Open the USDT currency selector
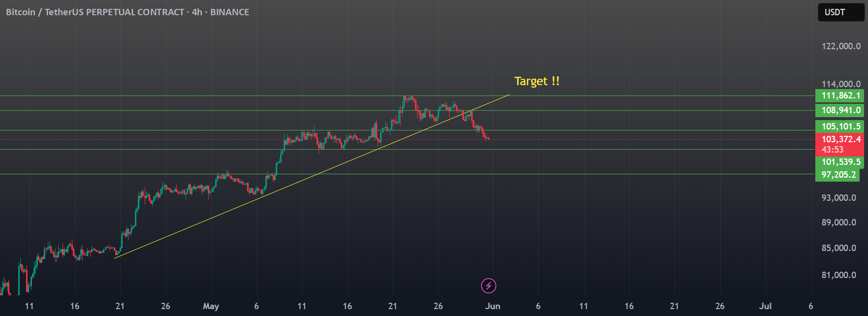This screenshot has width=868, height=316. tap(841, 12)
